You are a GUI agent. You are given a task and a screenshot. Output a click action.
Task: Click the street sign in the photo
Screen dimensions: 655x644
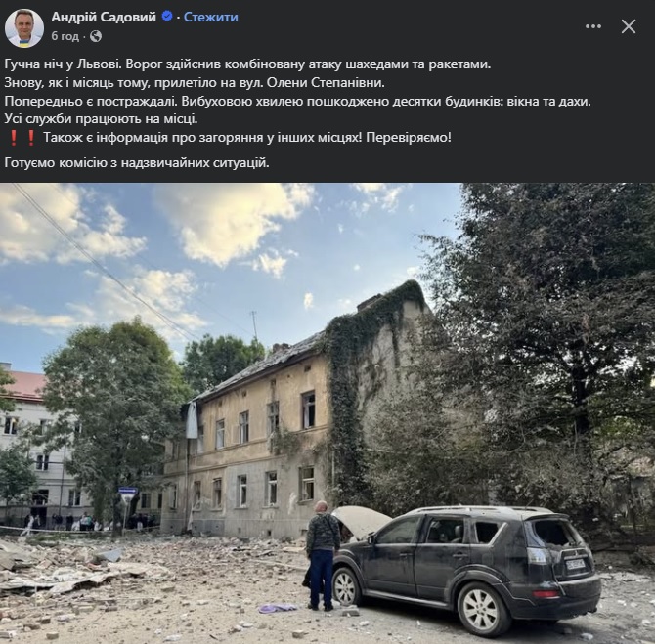128,494
